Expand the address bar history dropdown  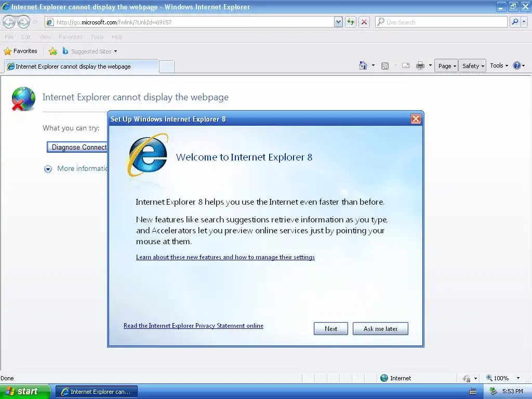point(338,22)
